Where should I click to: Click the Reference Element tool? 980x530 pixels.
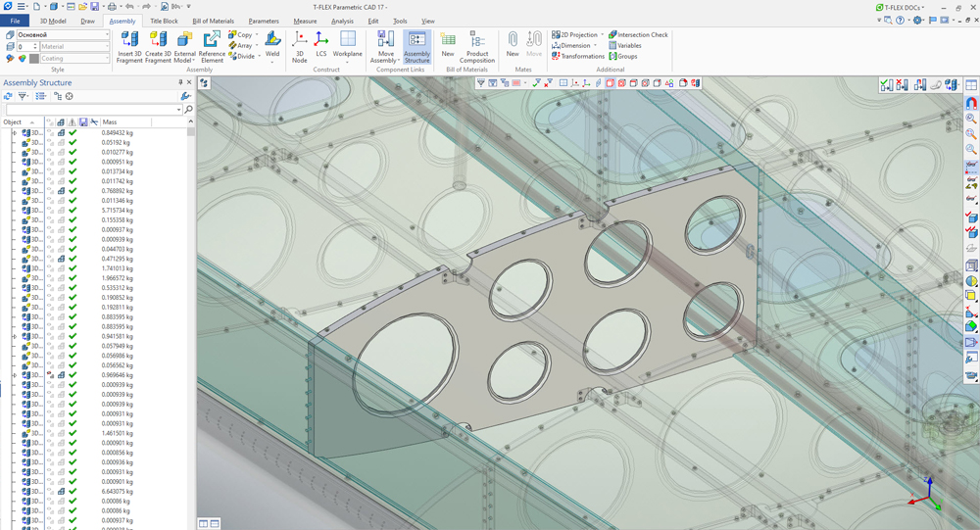[x=212, y=47]
